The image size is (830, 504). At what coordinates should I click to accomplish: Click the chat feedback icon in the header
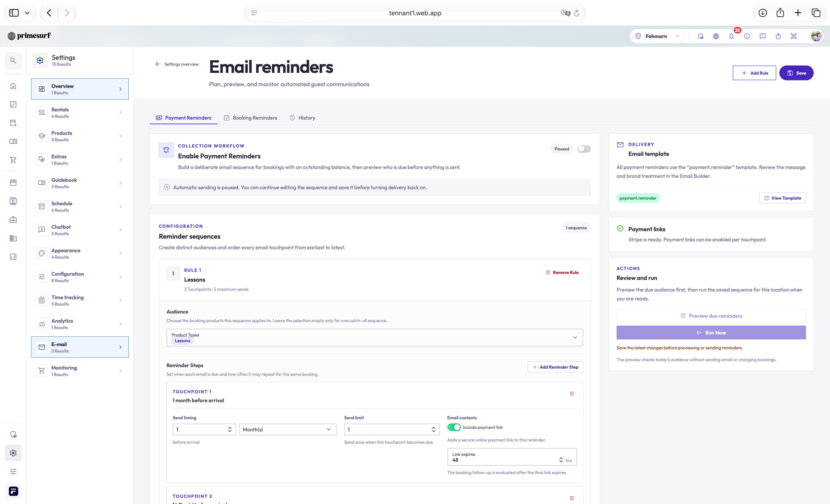763,36
